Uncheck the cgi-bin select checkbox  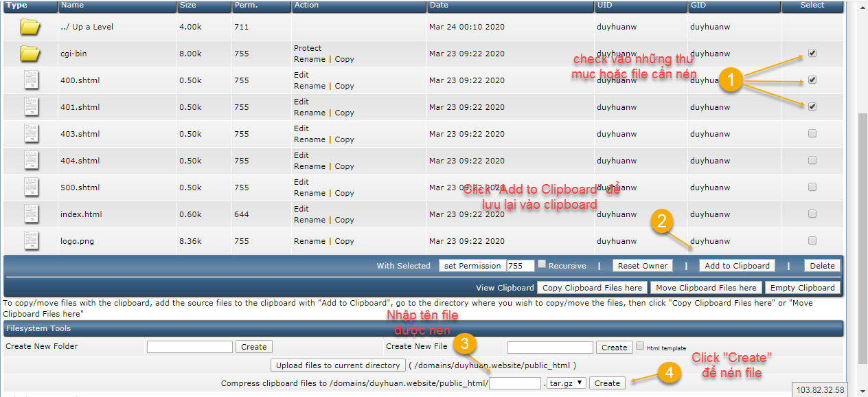pos(812,53)
